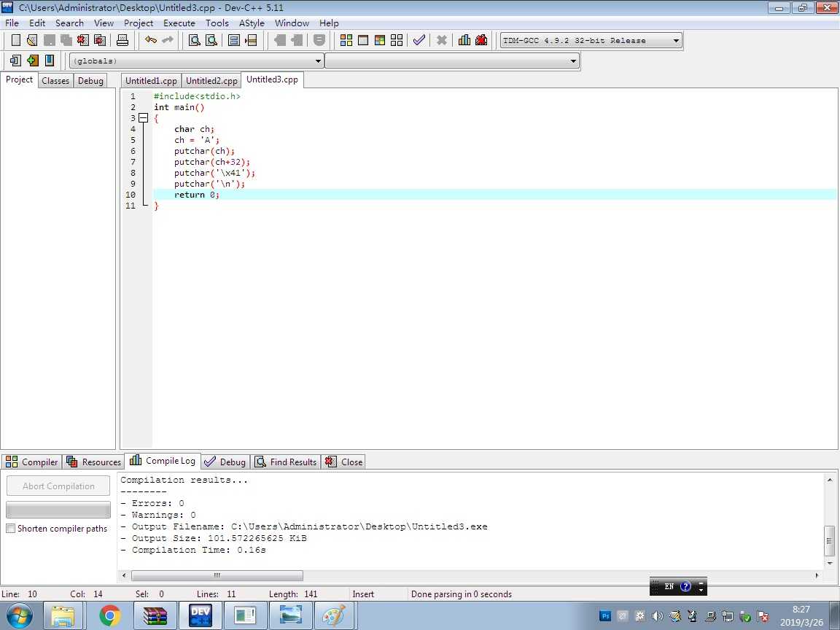Click the Goto Function toolbar icon
This screenshot has height=630, width=840.
[234, 40]
